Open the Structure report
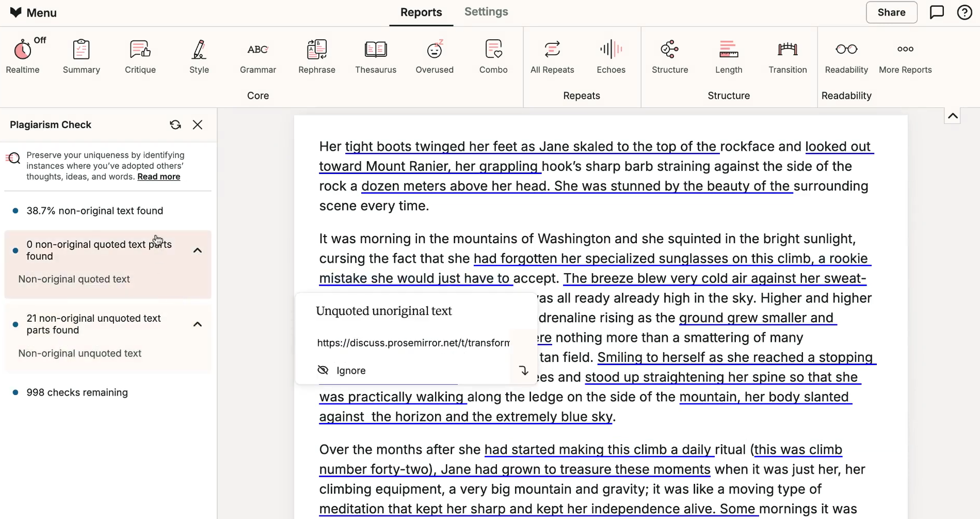The width and height of the screenshot is (980, 519). pyautogui.click(x=670, y=57)
